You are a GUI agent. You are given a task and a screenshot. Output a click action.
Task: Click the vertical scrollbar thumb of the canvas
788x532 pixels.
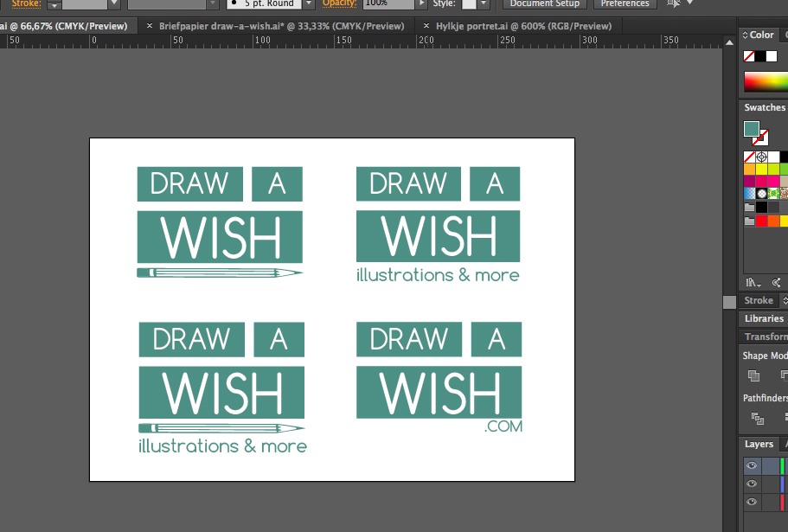(x=729, y=302)
